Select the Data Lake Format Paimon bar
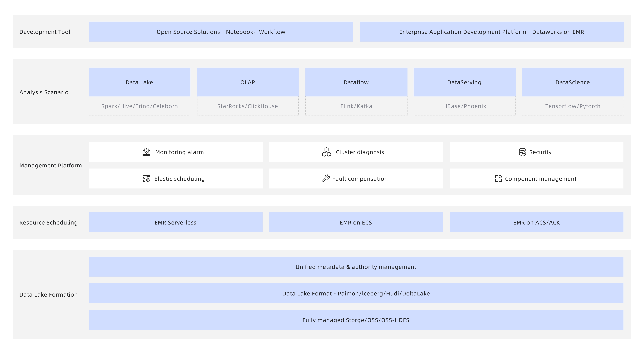This screenshot has height=352, width=644. [x=356, y=293]
